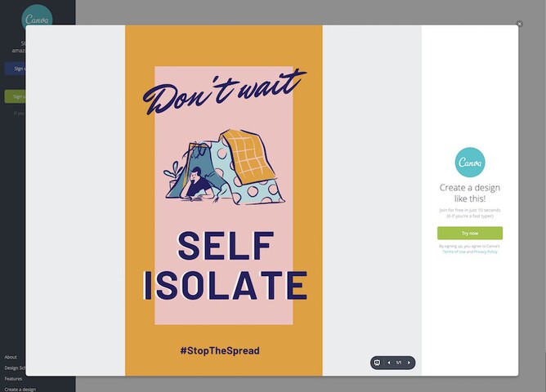Click the green Sign up button in the sidebar

click(16, 96)
